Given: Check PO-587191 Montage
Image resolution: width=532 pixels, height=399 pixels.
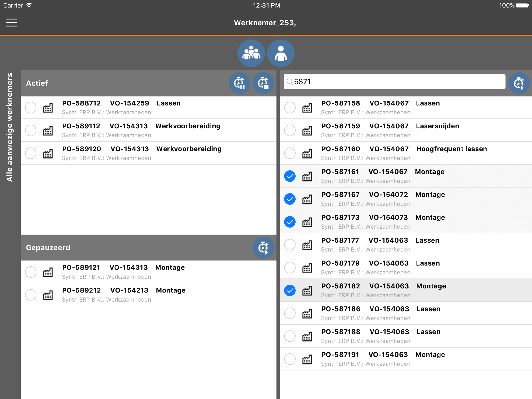Looking at the screenshot, I should [290, 359].
